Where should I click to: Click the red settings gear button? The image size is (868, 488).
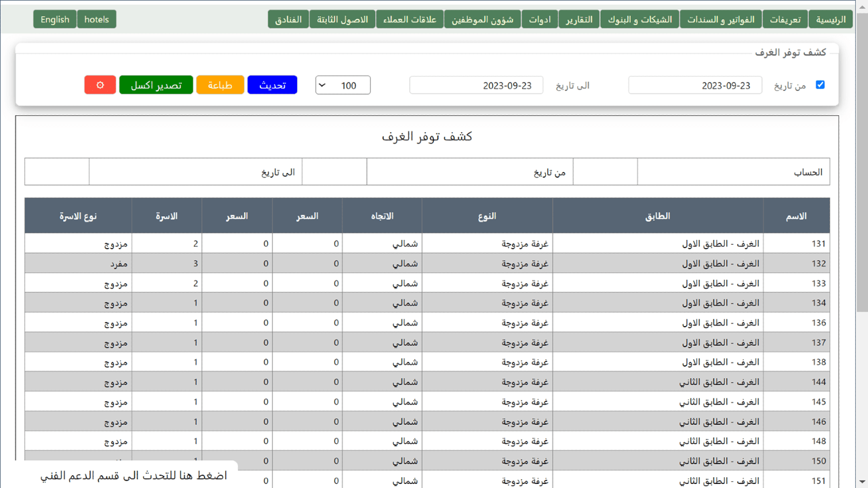100,85
